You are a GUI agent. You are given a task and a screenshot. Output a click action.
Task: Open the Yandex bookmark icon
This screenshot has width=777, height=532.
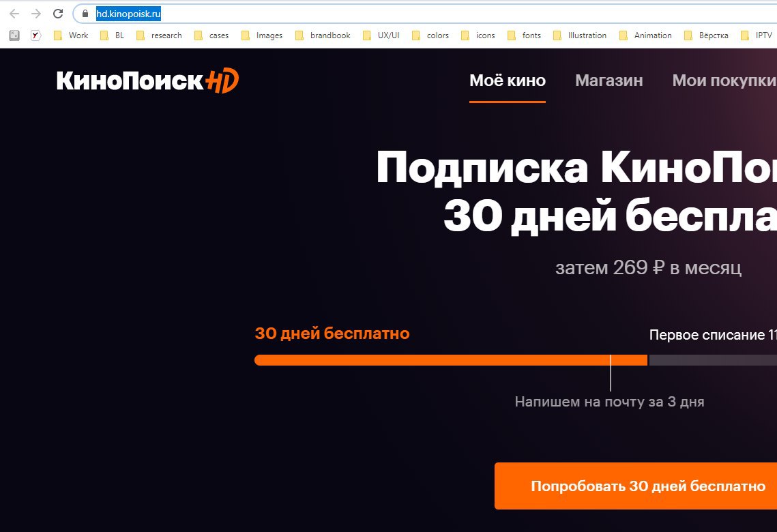pos(35,35)
